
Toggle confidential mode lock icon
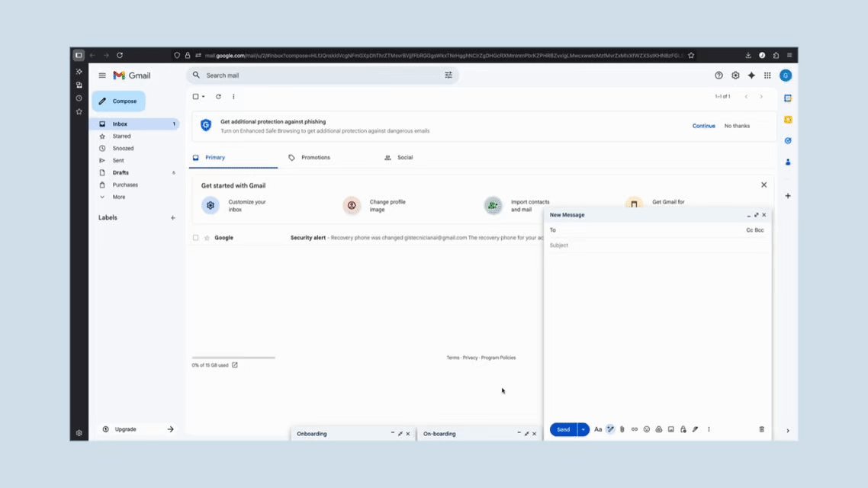tap(683, 429)
